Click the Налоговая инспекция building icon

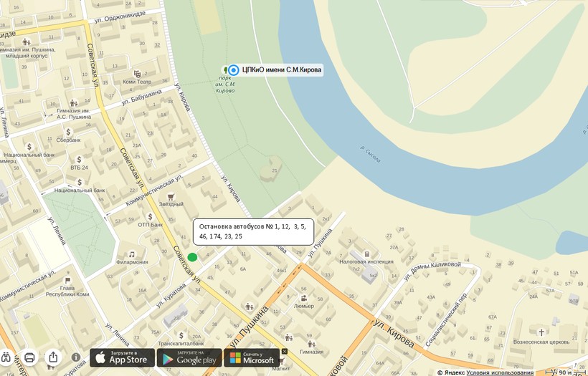tap(367, 254)
